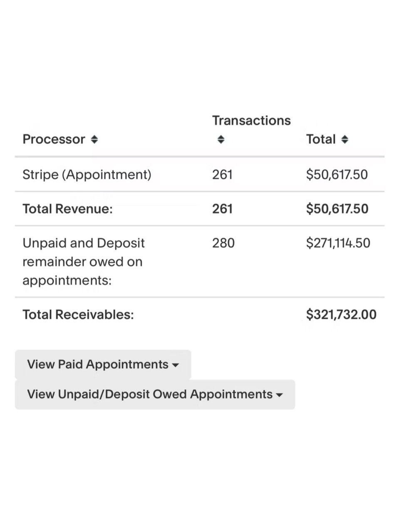Screen dimensions: 399x532
Task: Select the Total Revenue label
Action: coord(68,209)
